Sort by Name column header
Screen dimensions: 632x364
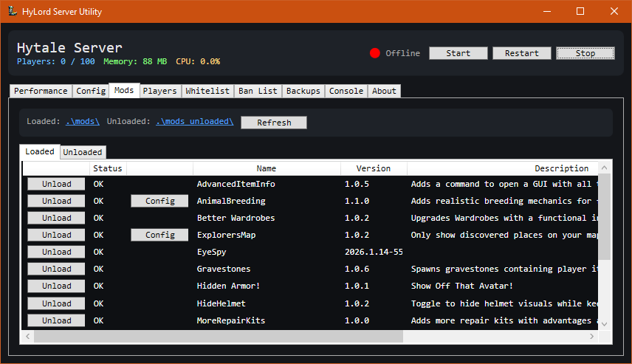coord(267,168)
